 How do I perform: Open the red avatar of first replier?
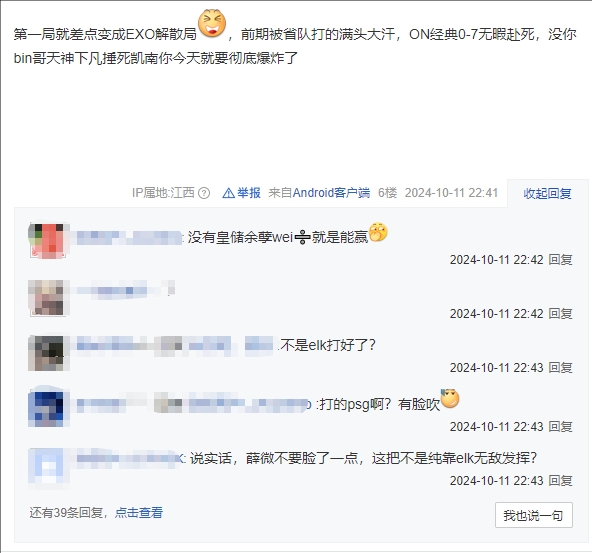tap(47, 241)
